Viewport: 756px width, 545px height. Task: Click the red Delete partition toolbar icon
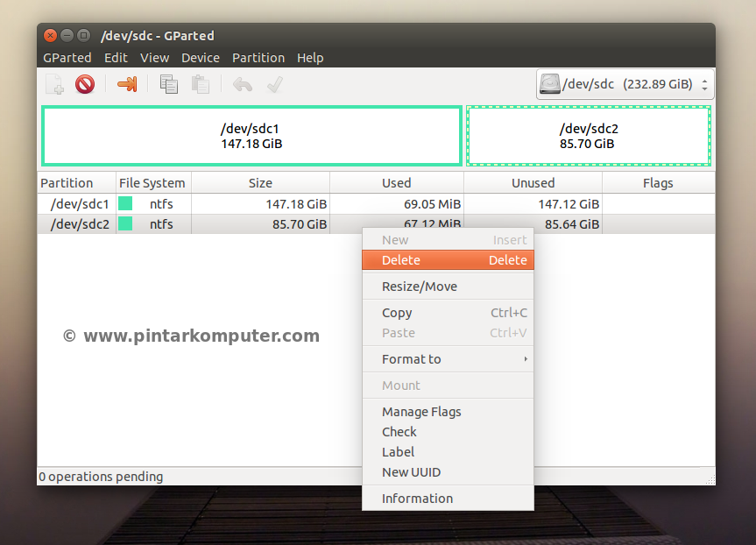pos(85,84)
